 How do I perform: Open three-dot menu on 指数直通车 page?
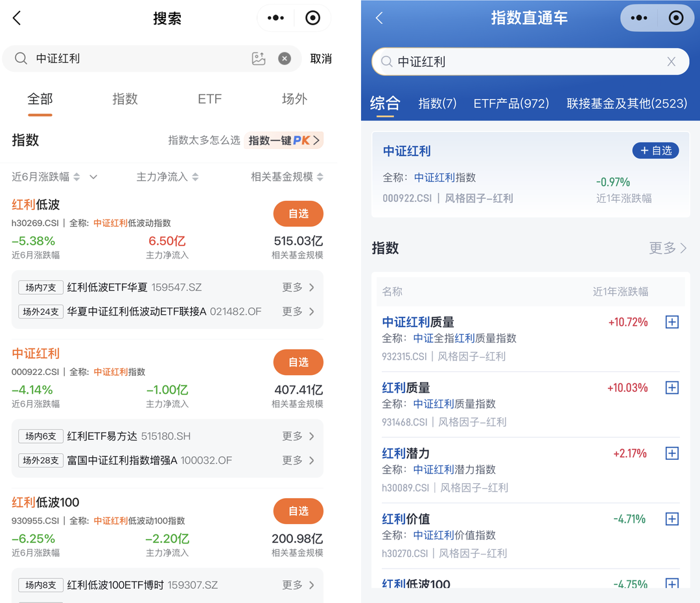click(639, 18)
